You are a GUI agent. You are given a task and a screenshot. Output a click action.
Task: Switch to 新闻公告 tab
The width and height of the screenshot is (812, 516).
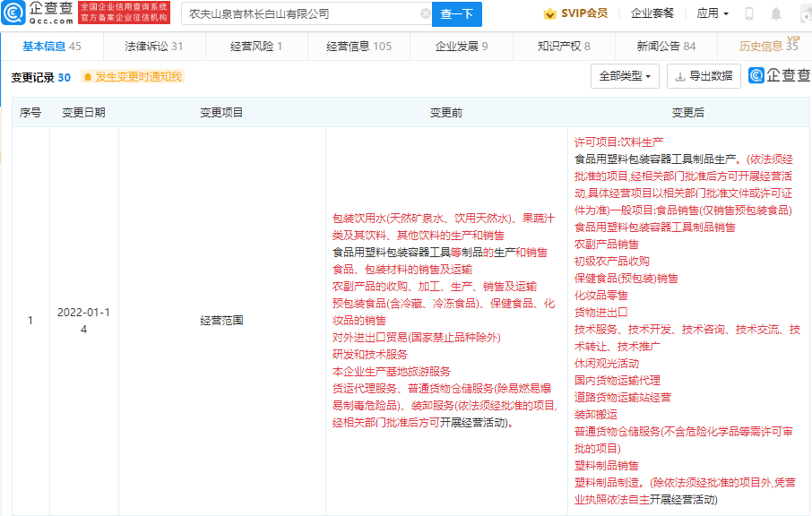(x=666, y=46)
